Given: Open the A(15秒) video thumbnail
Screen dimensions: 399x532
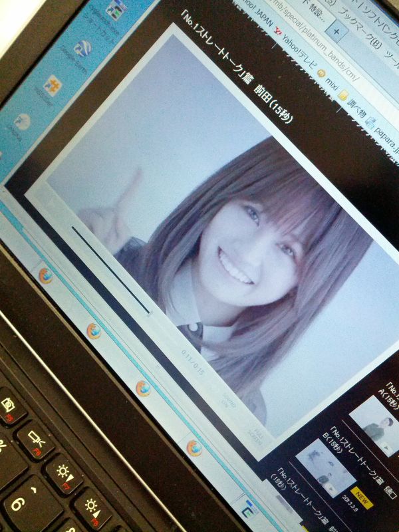Looking at the screenshot, I should tap(376, 426).
